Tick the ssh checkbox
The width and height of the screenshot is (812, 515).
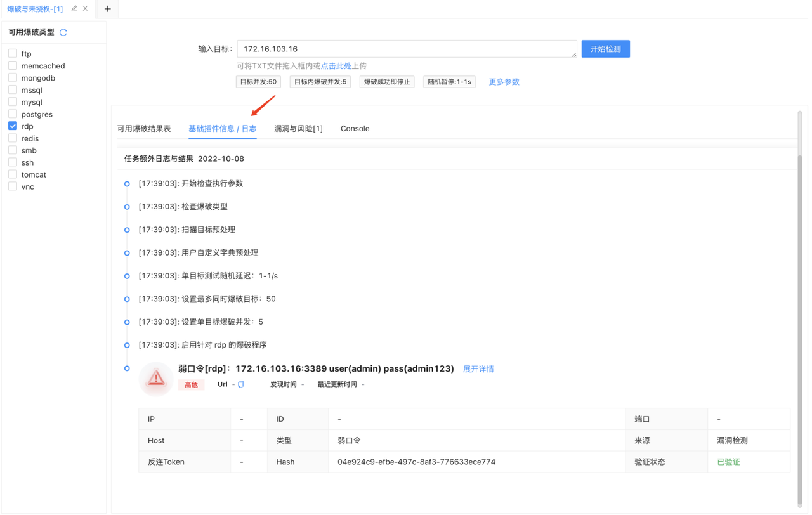[13, 162]
